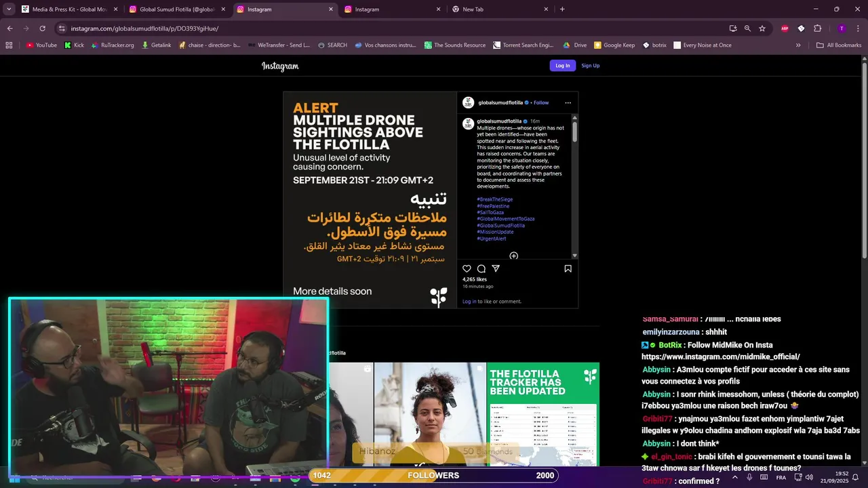
Task: Open the AdBlock Plus extension
Action: 785,28
